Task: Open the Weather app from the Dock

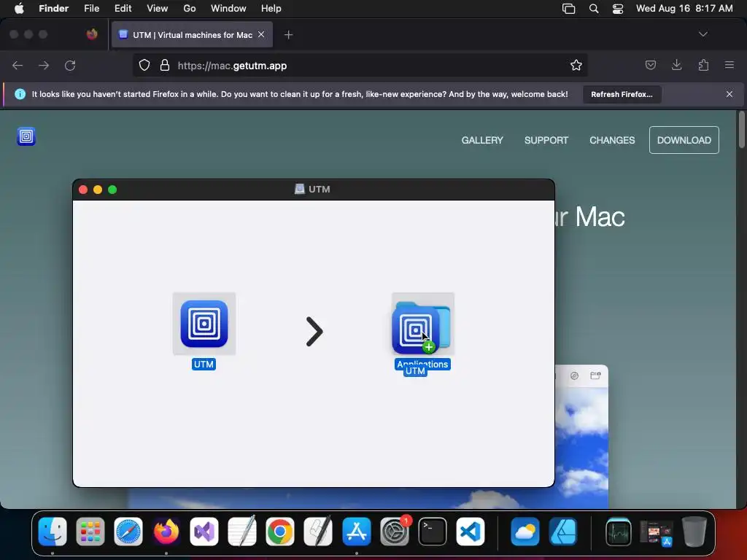Action: coord(525,531)
